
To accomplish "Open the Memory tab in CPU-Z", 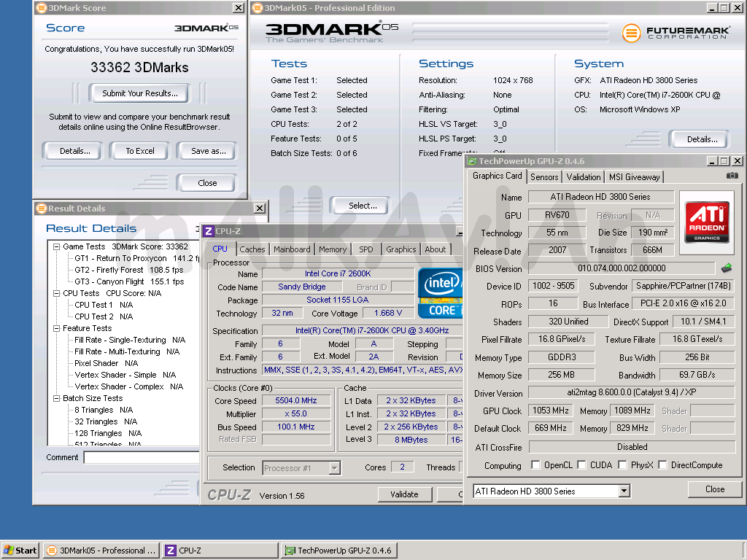I will 333,249.
